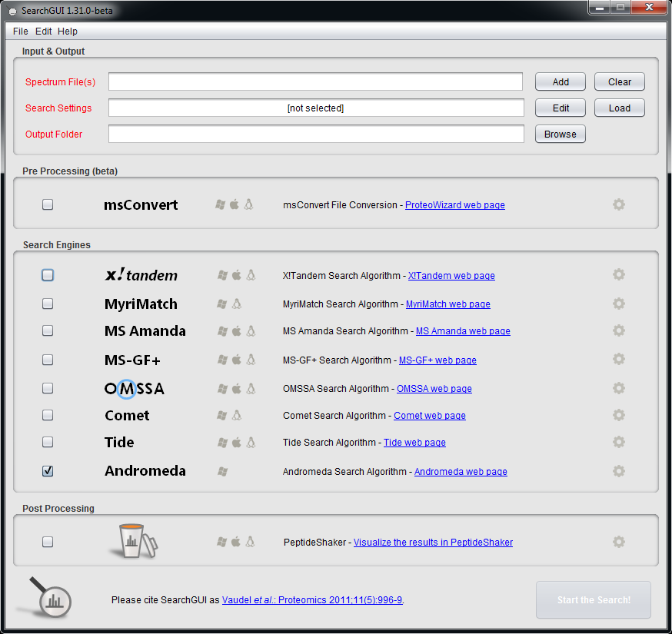The height and width of the screenshot is (634, 672).
Task: Open the MyriMatch web page link
Action: (447, 304)
